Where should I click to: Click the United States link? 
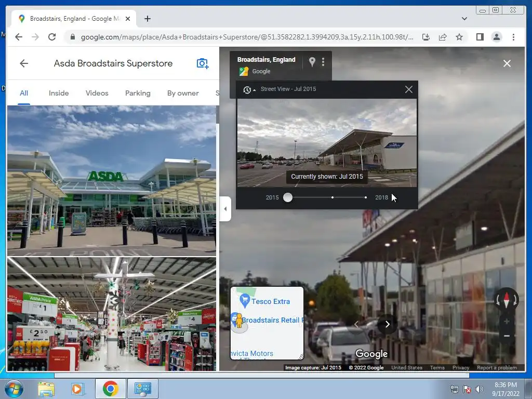coord(406,367)
